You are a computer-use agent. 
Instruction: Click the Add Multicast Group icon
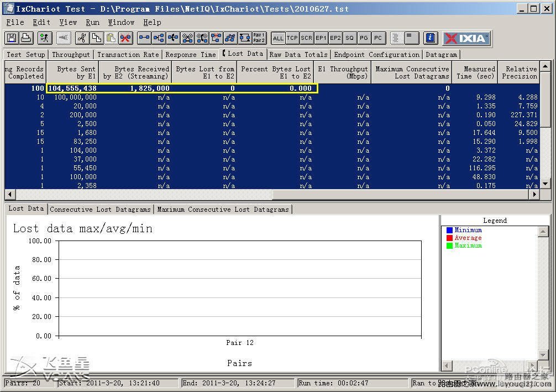coord(159,38)
